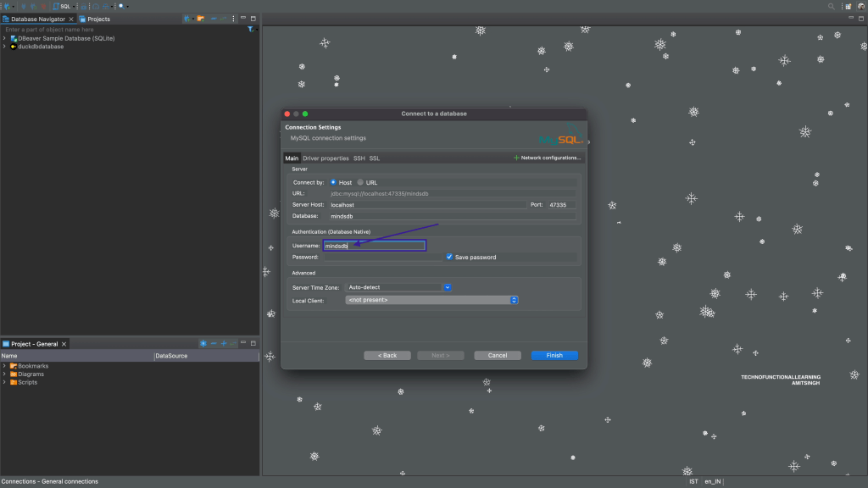The image size is (868, 488).
Task: Click the Finish button
Action: click(554, 355)
